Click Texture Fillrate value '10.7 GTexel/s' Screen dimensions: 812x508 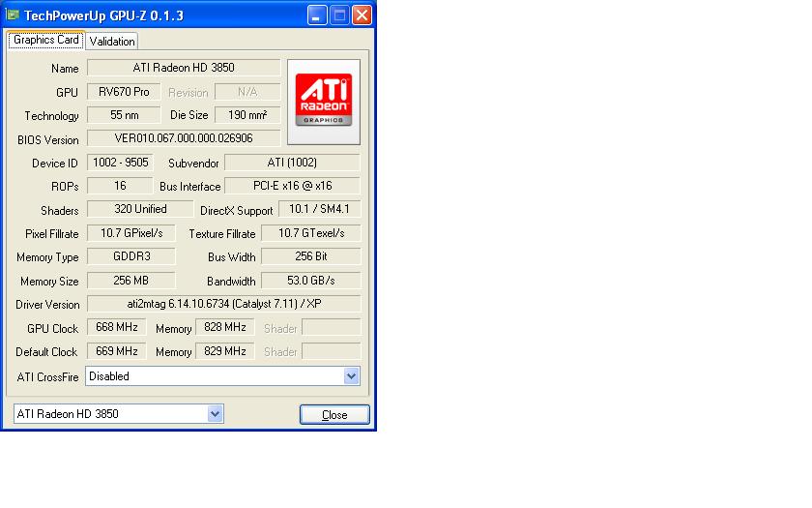tap(310, 233)
